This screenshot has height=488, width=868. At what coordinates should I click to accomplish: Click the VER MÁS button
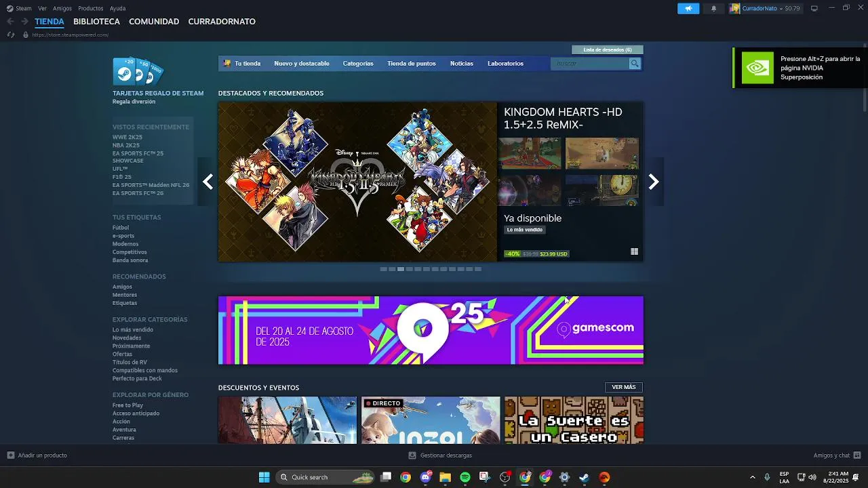pyautogui.click(x=624, y=388)
